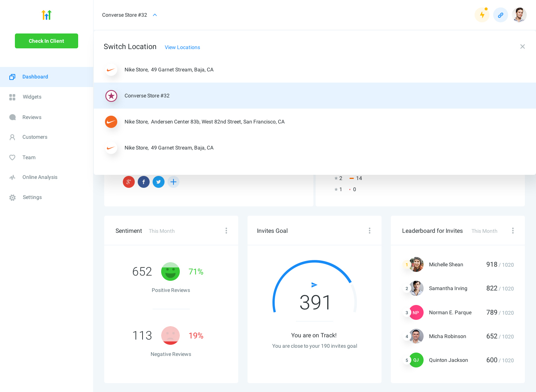Collapse the Converse Store #32 location dropdown

155,15
